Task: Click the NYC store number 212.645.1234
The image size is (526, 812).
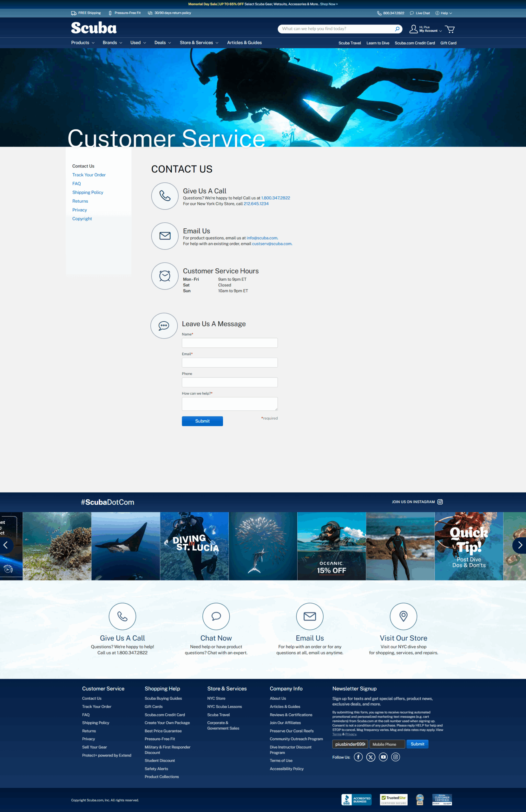Action: click(x=256, y=204)
